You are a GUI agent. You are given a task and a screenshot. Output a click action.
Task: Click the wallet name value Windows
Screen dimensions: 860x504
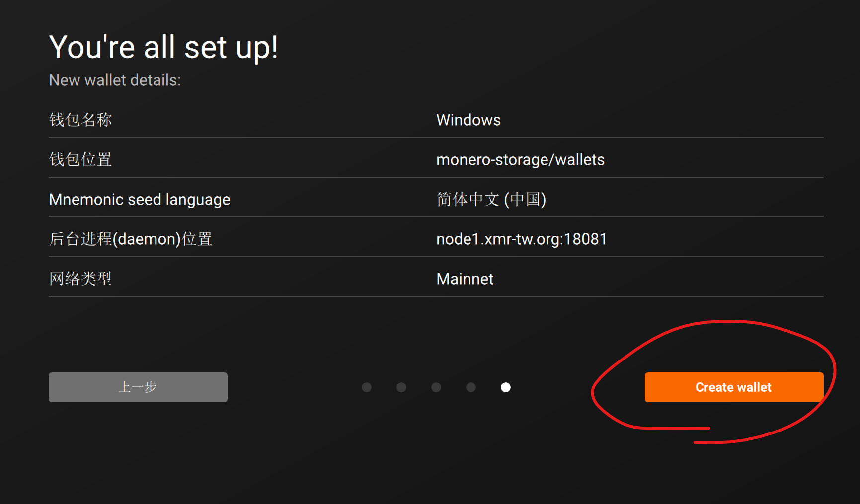tap(468, 120)
